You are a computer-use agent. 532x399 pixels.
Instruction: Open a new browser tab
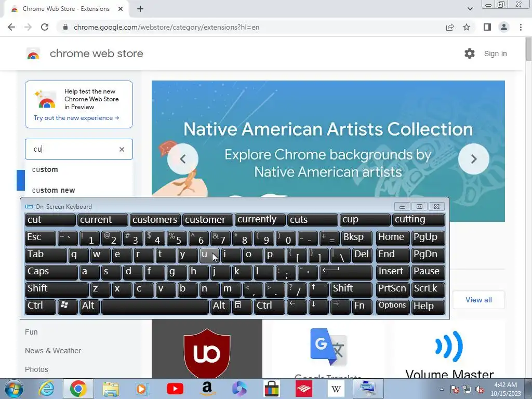tap(140, 9)
